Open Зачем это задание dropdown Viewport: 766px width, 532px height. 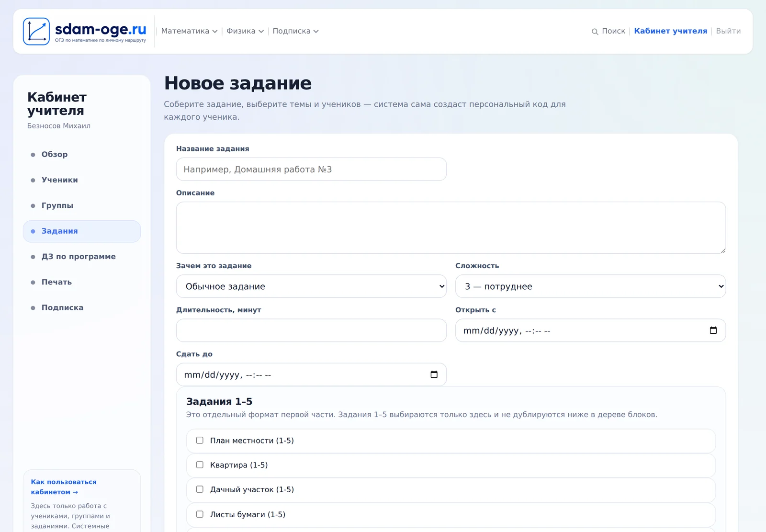coord(311,286)
